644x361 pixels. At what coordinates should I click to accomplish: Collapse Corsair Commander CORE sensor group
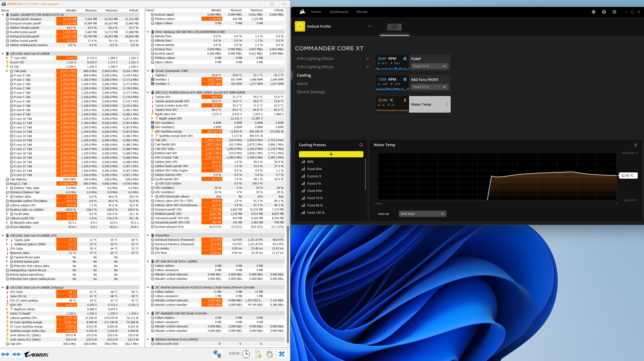coord(148,71)
